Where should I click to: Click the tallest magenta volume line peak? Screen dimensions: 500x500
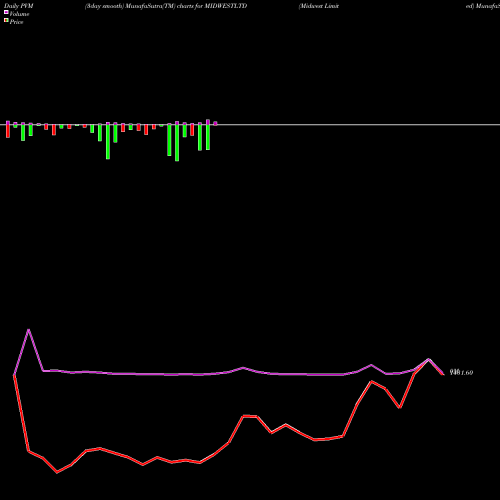coord(29,330)
